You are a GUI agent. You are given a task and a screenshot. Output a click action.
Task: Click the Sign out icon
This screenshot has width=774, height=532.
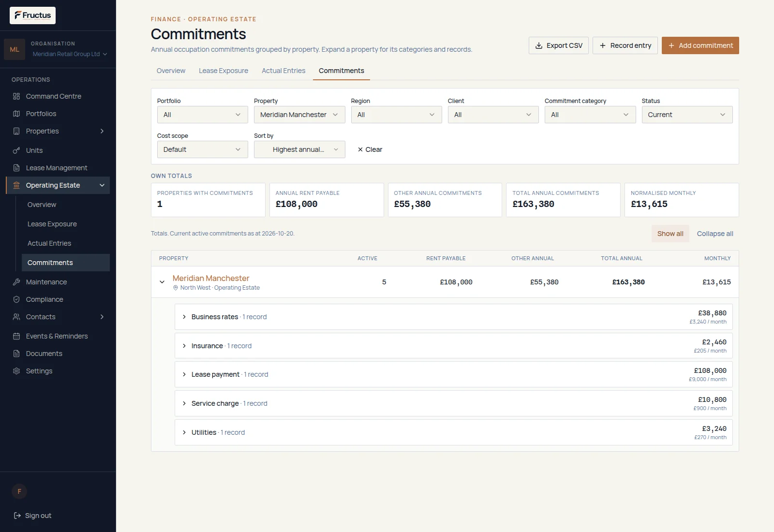[17, 516]
